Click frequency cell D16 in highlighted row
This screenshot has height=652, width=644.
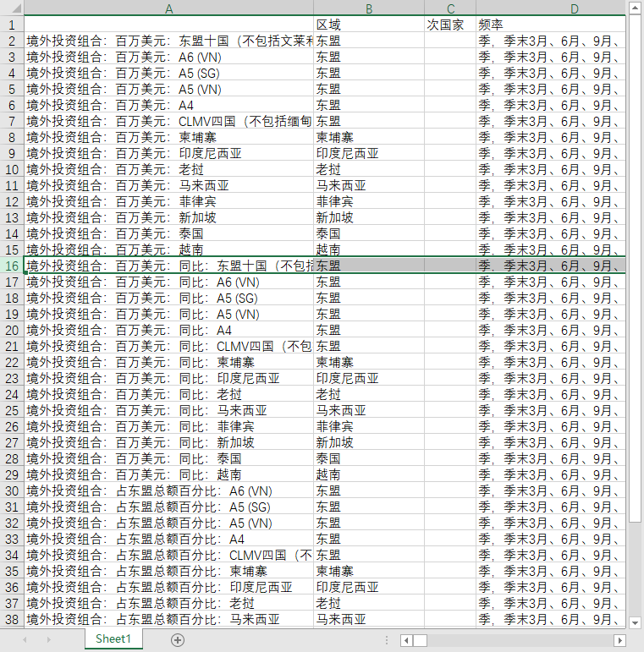tap(551, 266)
